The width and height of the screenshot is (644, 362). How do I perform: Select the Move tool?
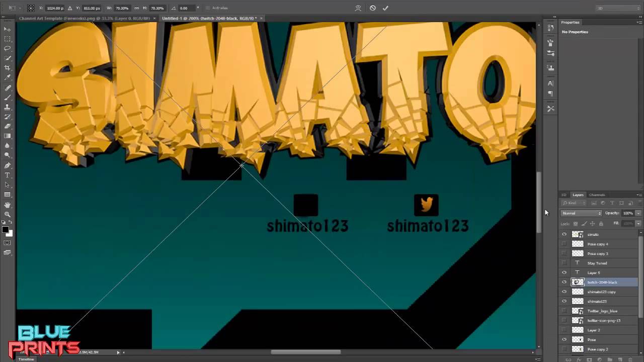tap(8, 29)
